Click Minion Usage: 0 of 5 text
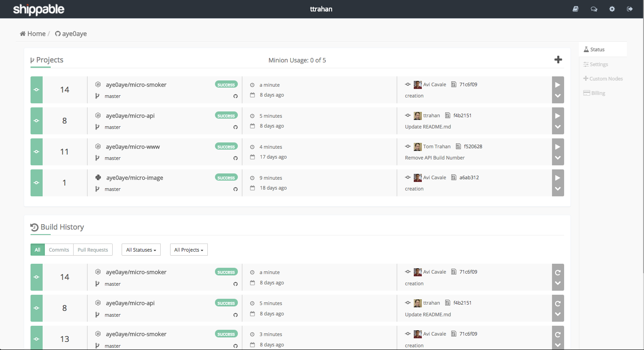Viewport: 644px width, 350px height. click(x=297, y=60)
